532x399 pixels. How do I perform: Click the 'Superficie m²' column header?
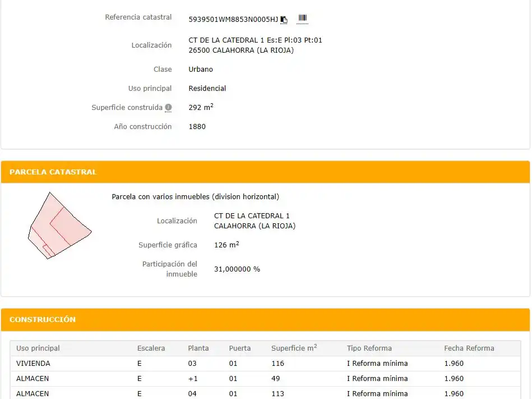tap(294, 348)
